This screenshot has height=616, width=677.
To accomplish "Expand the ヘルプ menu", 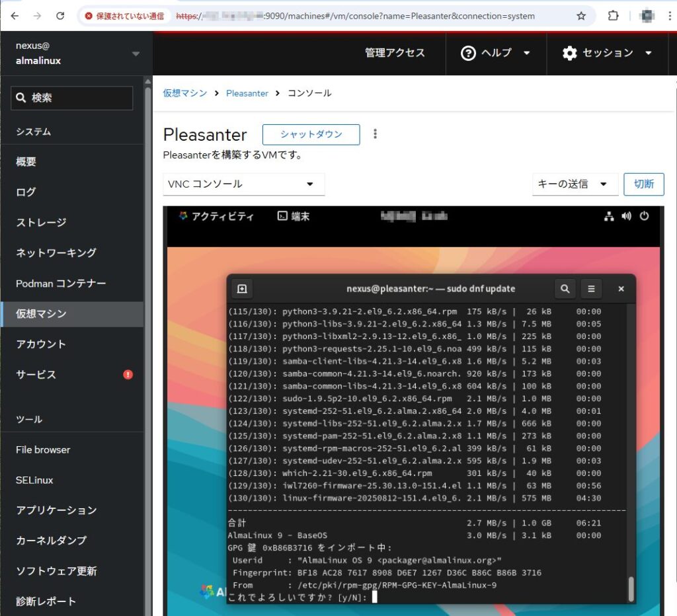I will (x=496, y=53).
